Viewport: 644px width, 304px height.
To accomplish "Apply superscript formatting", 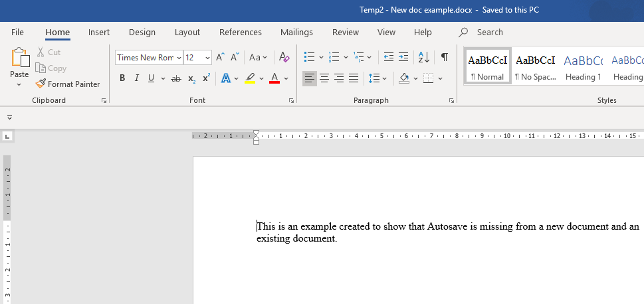I will click(206, 78).
